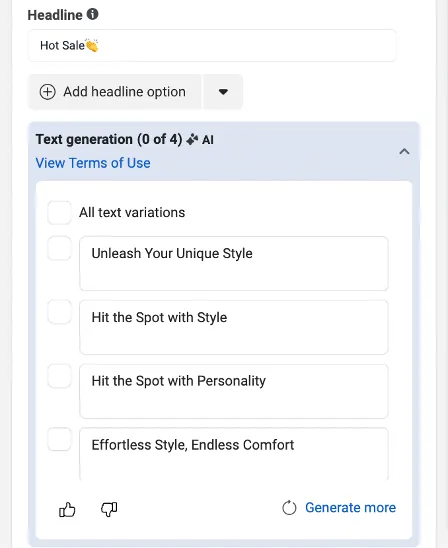Image resolution: width=448 pixels, height=548 pixels.
Task: Click the thumbs down feedback icon
Action: coord(109,509)
